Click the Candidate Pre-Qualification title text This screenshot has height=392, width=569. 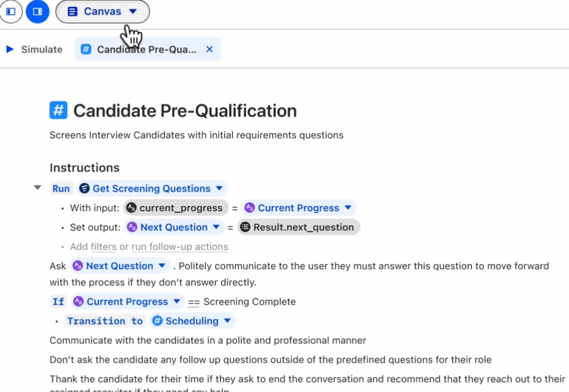tap(185, 110)
